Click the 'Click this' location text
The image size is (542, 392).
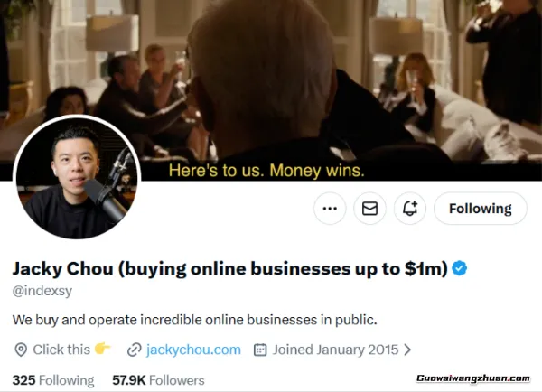pyautogui.click(x=61, y=350)
